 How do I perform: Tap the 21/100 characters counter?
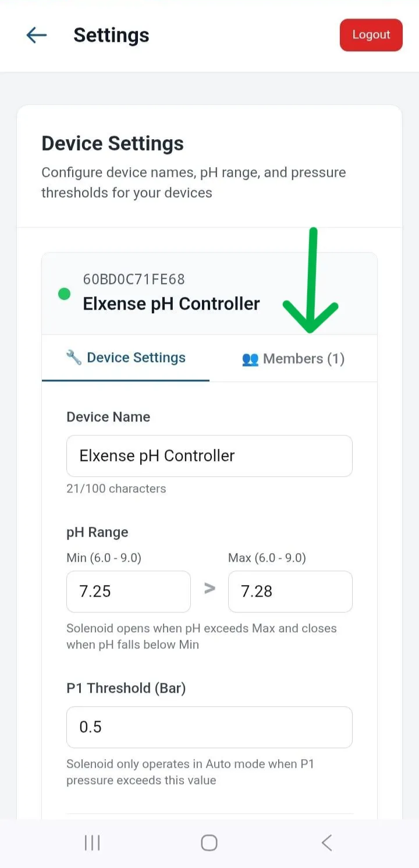click(116, 488)
